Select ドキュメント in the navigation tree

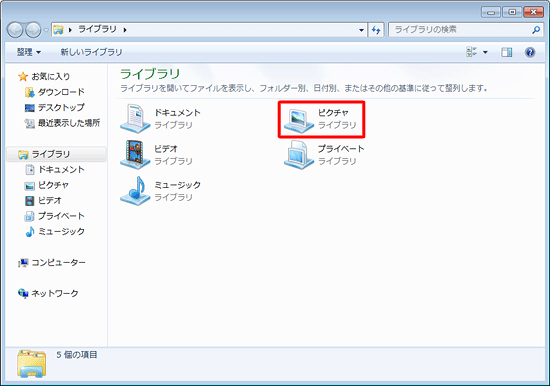click(55, 169)
